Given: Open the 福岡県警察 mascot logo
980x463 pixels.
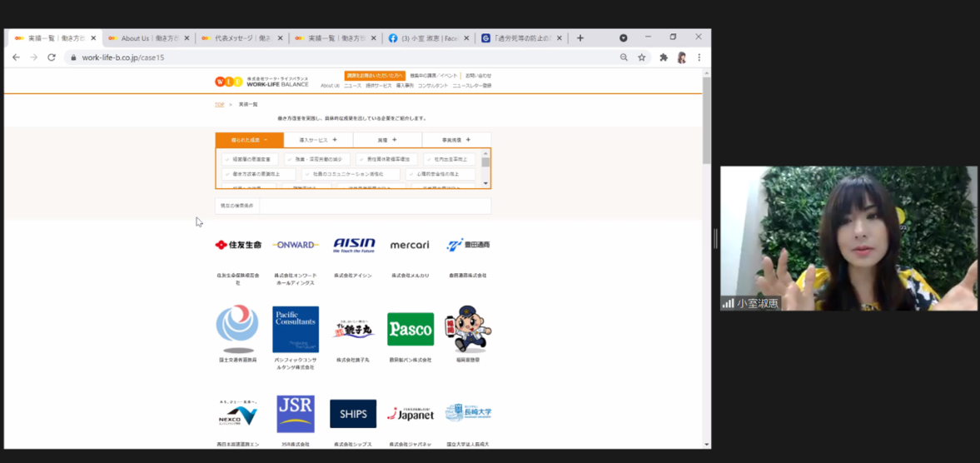Looking at the screenshot, I should tap(468, 329).
